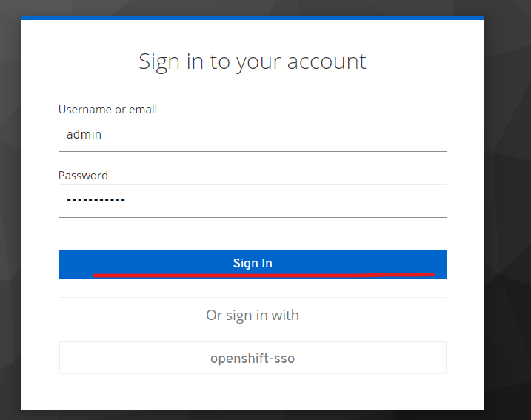Click the 'Or sign in with' text
The image size is (531, 420).
[253, 316]
